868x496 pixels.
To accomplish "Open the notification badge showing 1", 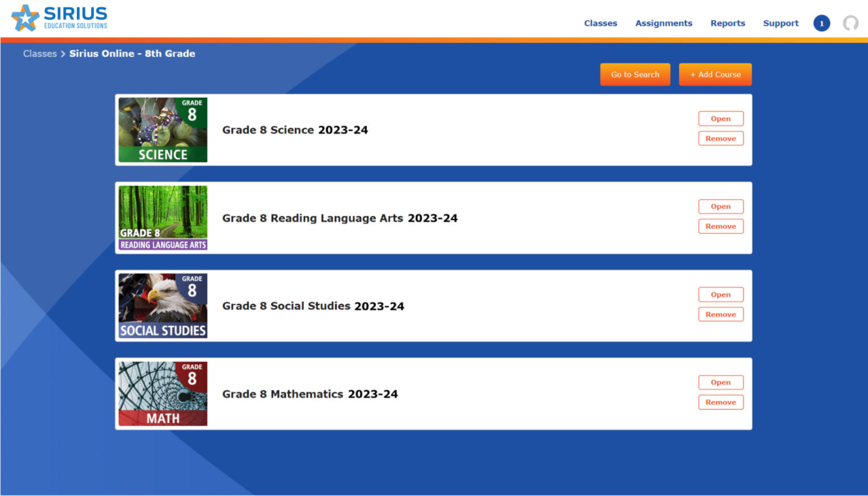I will click(821, 23).
